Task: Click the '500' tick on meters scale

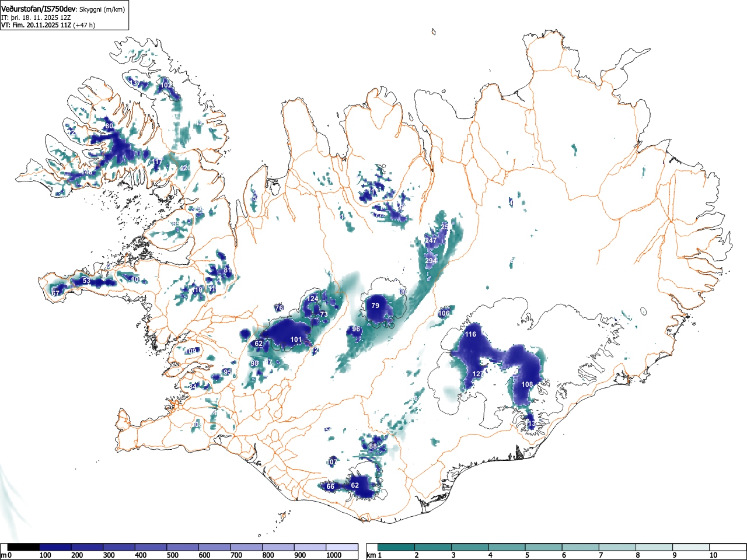Action: coord(173,555)
